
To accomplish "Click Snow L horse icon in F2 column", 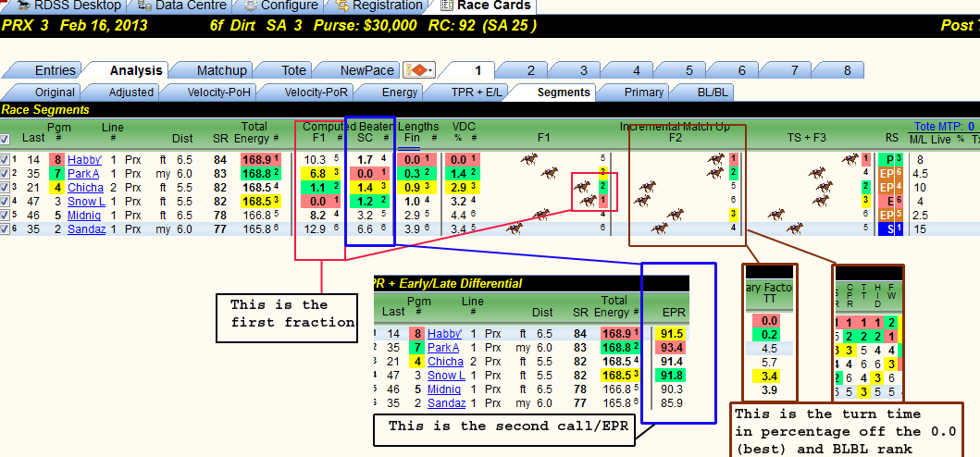I will [642, 201].
